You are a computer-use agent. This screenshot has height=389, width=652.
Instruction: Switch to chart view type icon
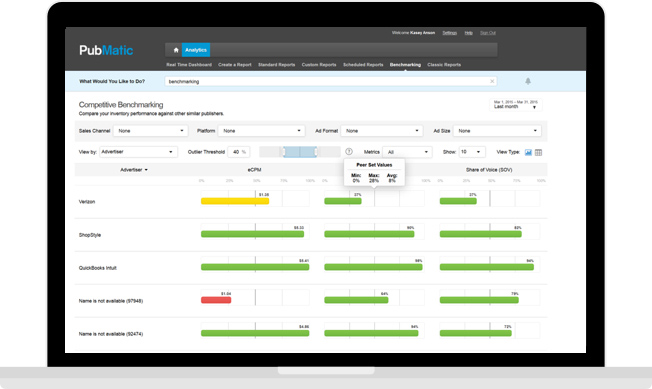pyautogui.click(x=528, y=153)
